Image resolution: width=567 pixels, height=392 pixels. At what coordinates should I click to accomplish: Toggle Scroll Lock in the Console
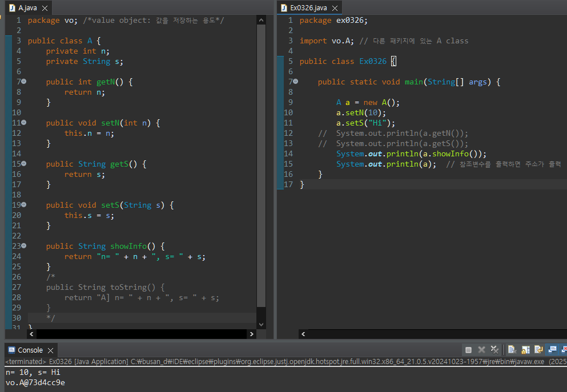pyautogui.click(x=525, y=349)
